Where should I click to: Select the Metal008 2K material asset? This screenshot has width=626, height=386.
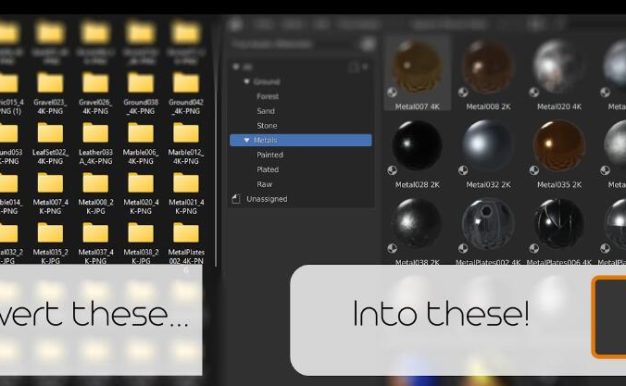pyautogui.click(x=488, y=74)
